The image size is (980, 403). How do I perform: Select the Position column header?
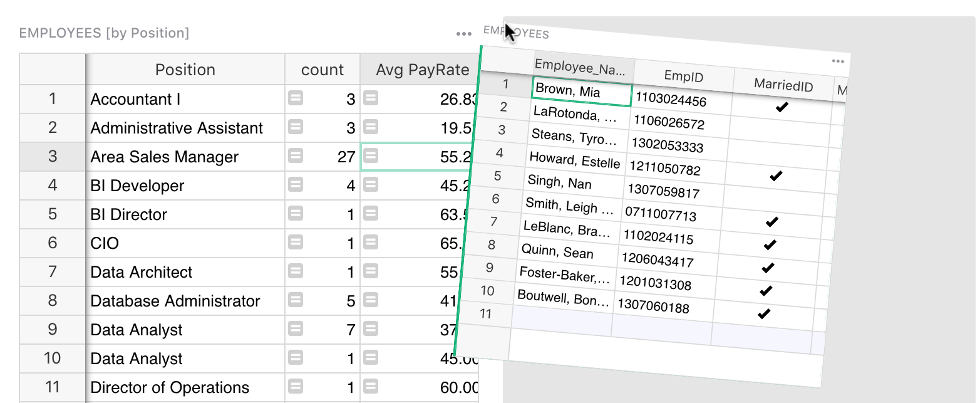185,70
